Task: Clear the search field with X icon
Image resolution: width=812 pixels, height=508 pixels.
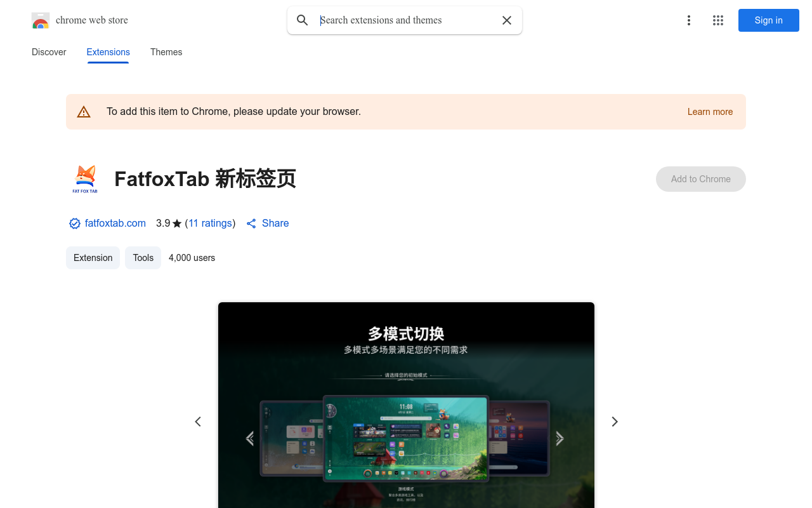Action: (507, 20)
